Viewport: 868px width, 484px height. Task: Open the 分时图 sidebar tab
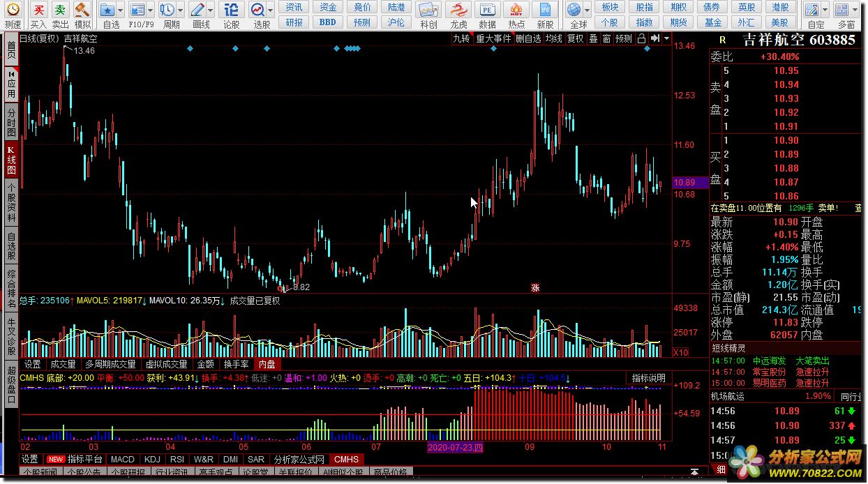10,122
